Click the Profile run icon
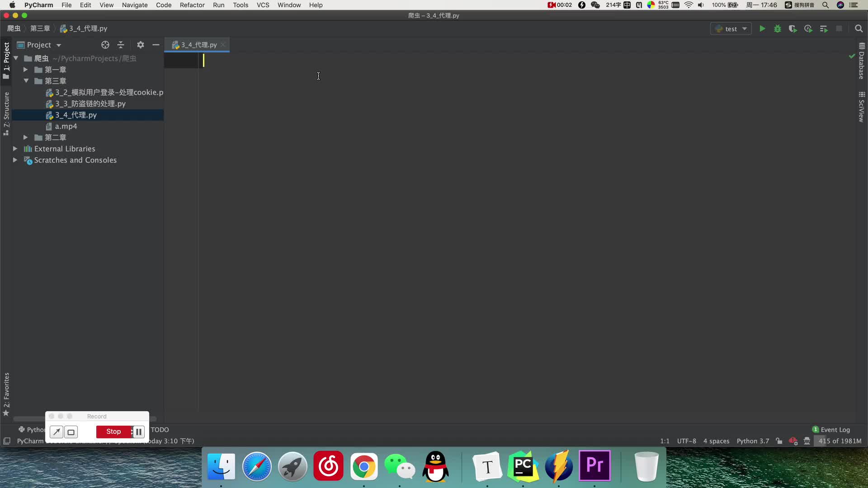868x488 pixels. (808, 29)
